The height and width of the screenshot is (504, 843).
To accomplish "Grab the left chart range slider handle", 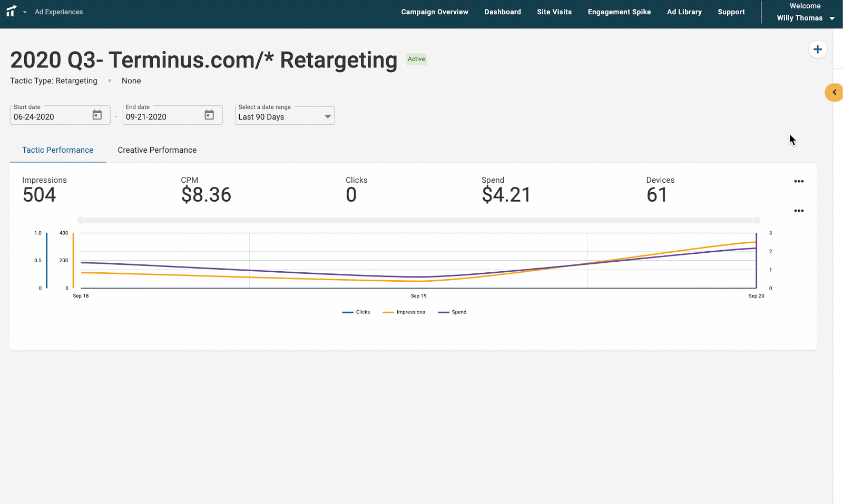I will pos(81,220).
